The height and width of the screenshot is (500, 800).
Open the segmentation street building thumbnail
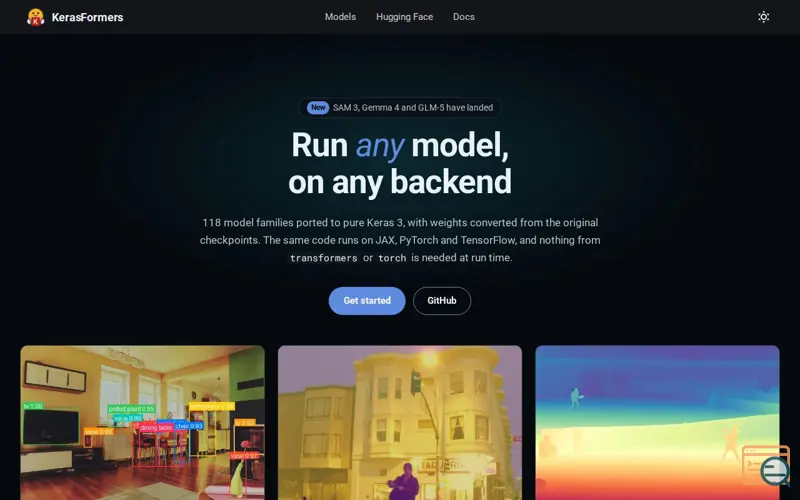click(400, 423)
